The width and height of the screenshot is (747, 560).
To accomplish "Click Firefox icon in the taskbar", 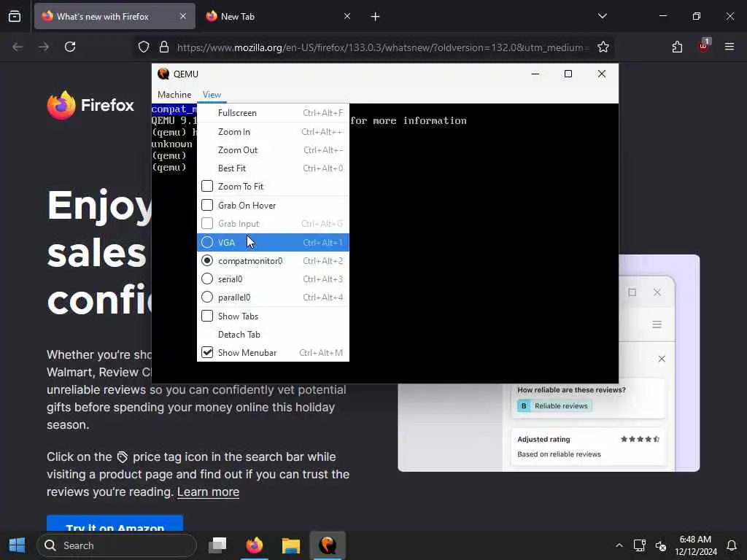I will pos(255,545).
